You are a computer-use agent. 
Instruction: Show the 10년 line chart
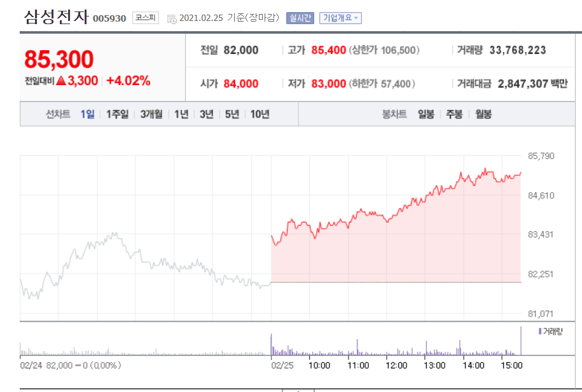[x=260, y=114]
